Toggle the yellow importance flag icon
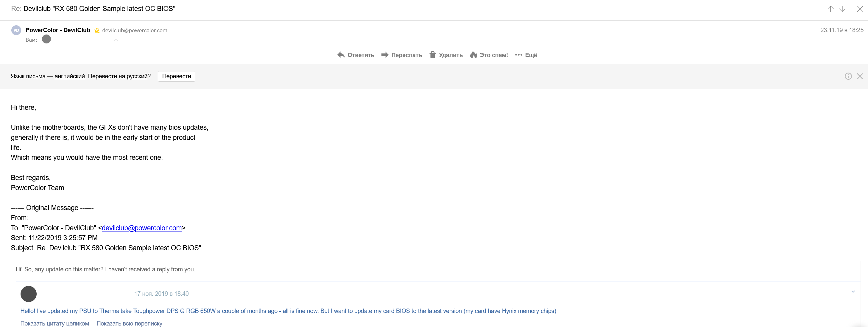This screenshot has width=868, height=327. point(97,30)
